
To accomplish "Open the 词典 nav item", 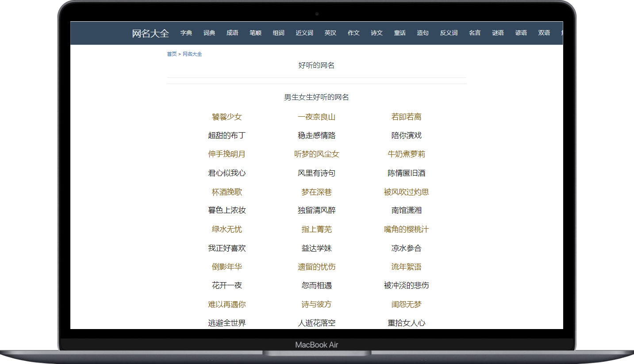I will pos(209,33).
